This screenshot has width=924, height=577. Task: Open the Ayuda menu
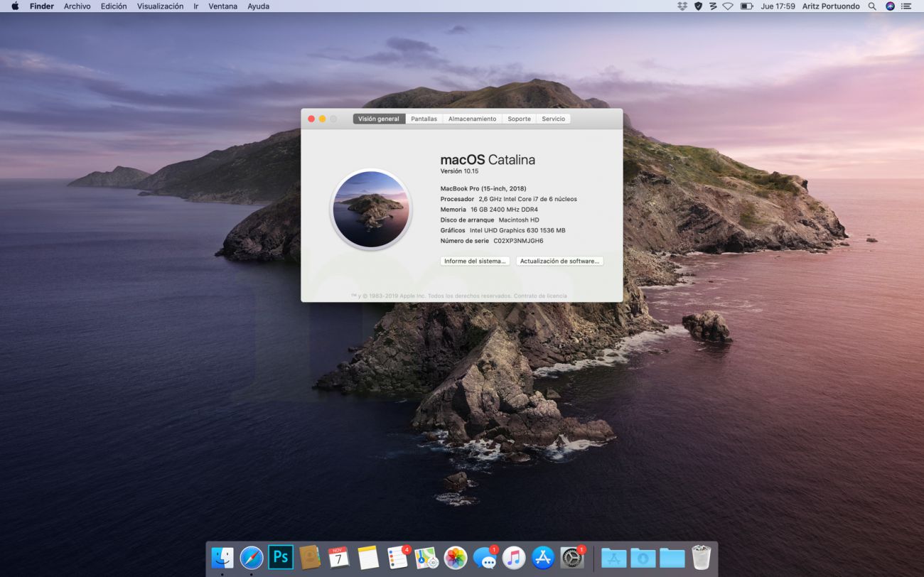point(258,6)
